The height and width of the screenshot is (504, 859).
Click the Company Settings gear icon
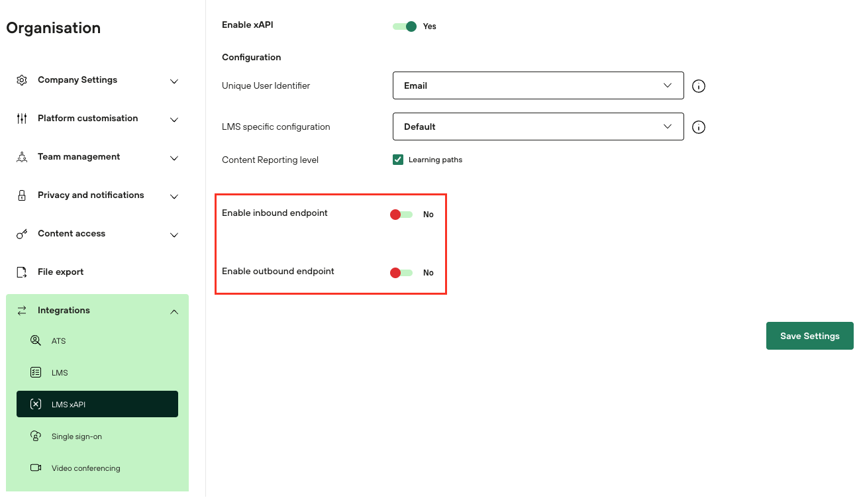(x=22, y=80)
